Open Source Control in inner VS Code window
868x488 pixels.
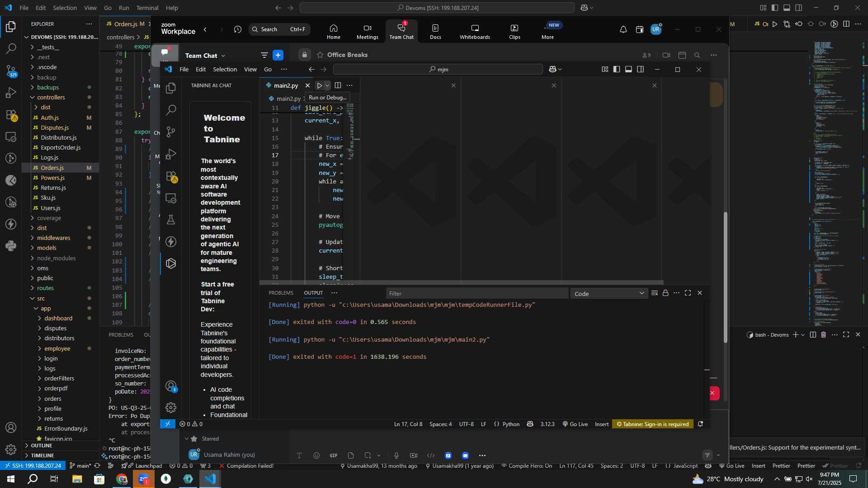(x=171, y=131)
